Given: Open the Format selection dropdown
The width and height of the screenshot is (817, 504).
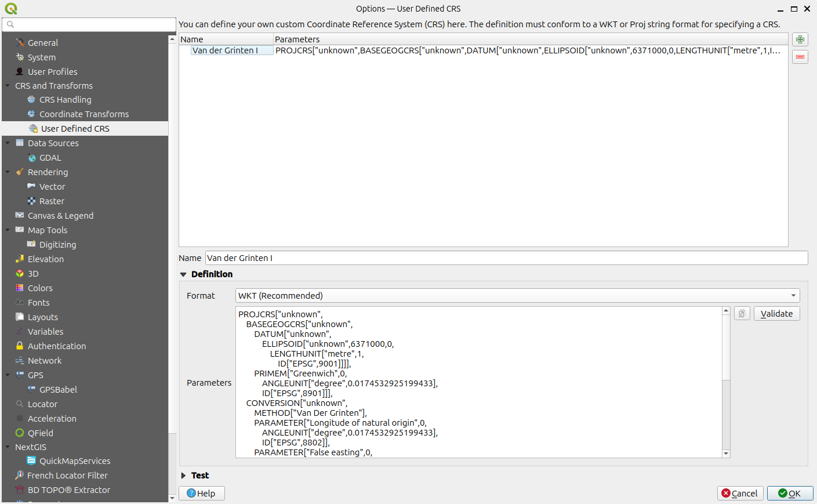Looking at the screenshot, I should click(x=517, y=295).
